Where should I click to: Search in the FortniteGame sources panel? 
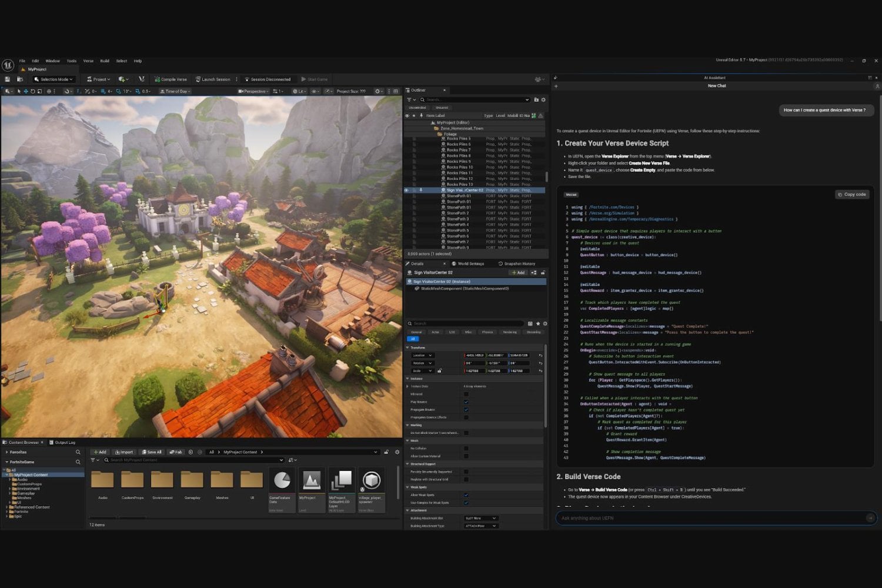coord(78,462)
